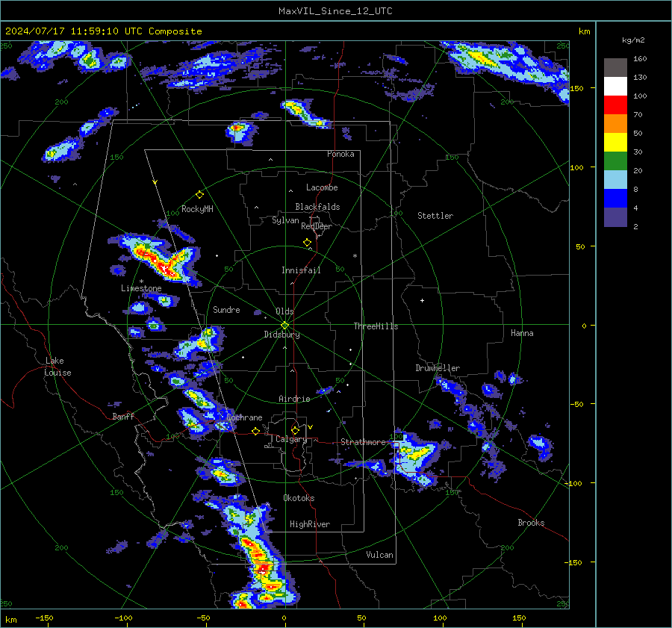Click the gray 130-160 legend color swatch
This screenshot has width=672, height=628.
(615, 68)
